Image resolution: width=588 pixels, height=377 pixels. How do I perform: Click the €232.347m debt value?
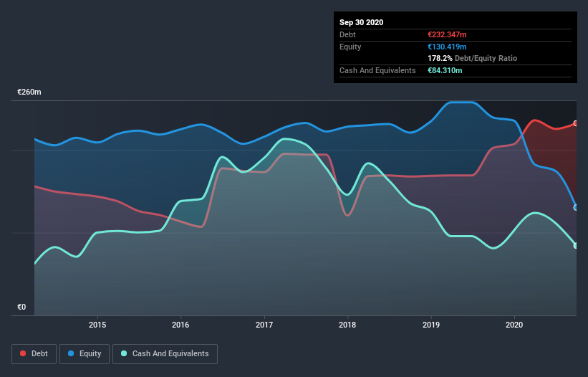point(447,34)
